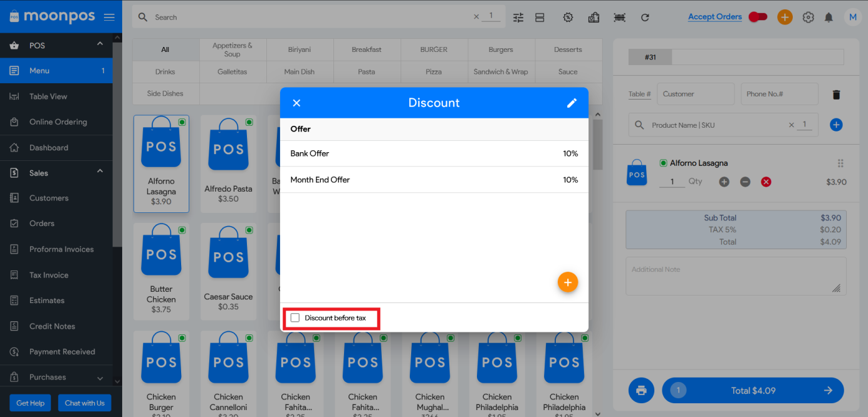Click the Additional Note text field
Viewport: 868px width, 417px height.
coord(735,276)
